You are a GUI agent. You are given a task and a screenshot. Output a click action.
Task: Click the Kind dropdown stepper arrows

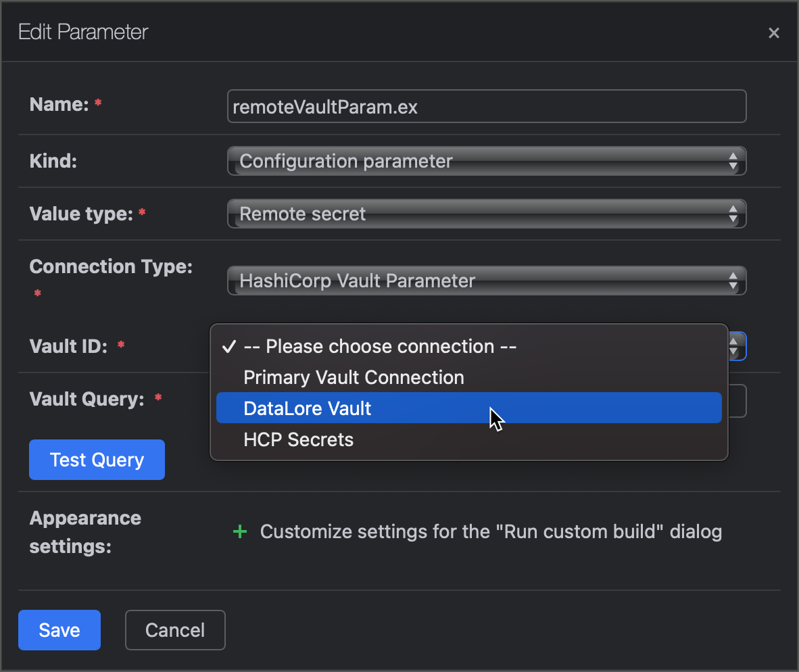(x=733, y=161)
